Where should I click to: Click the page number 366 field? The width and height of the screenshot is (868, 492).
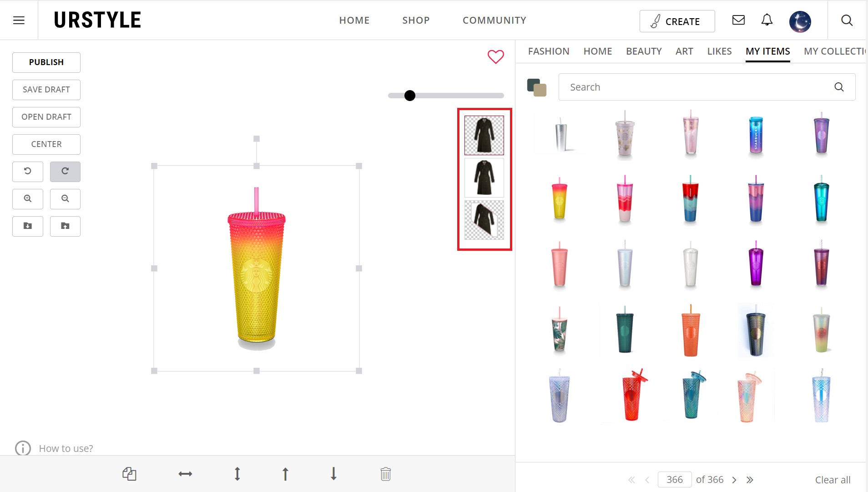click(x=675, y=480)
